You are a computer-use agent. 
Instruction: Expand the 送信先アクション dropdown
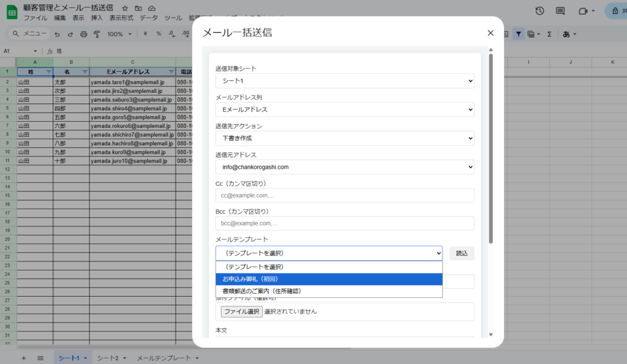point(345,138)
